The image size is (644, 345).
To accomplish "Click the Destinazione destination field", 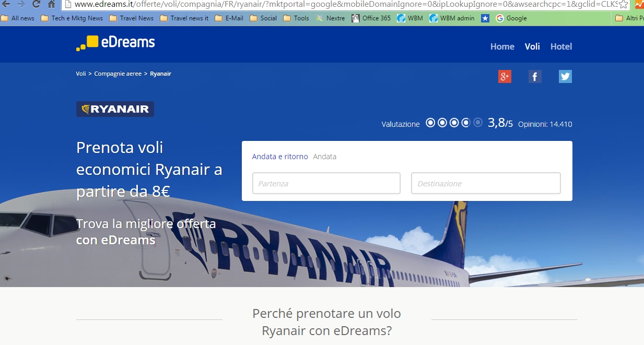I will (x=486, y=183).
